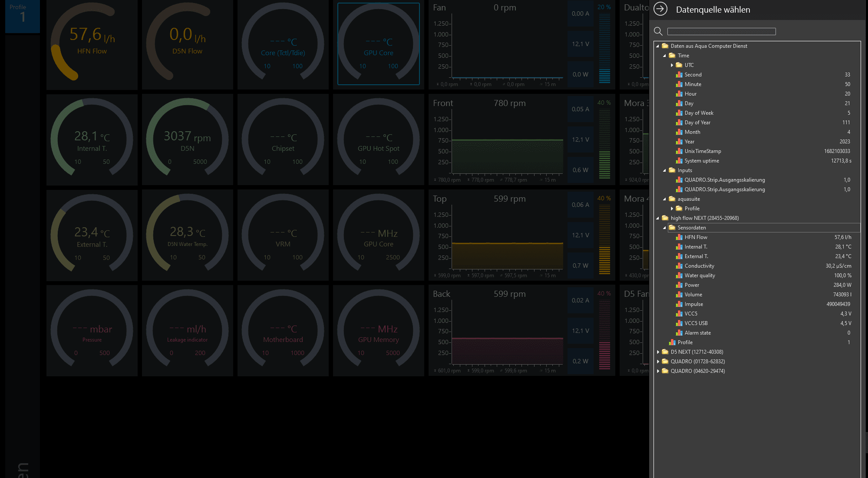Image resolution: width=868 pixels, height=478 pixels.
Task: Click the 'Back' fan title text
Action: click(x=441, y=294)
